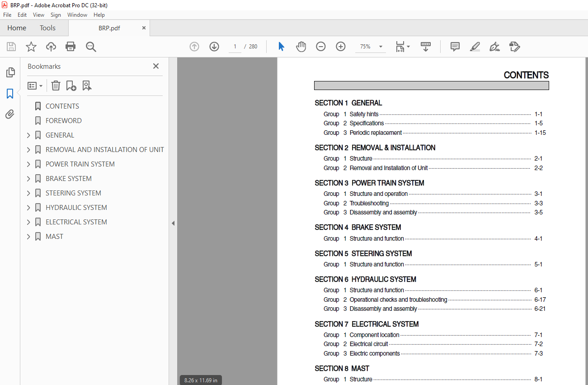Collapse the navigation pane arrow

coord(173,223)
